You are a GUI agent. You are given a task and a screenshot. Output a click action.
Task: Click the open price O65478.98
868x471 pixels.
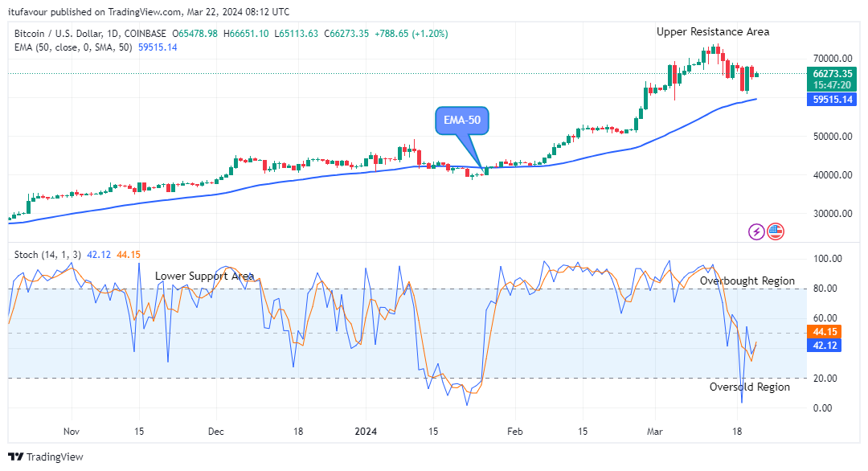click(x=194, y=34)
